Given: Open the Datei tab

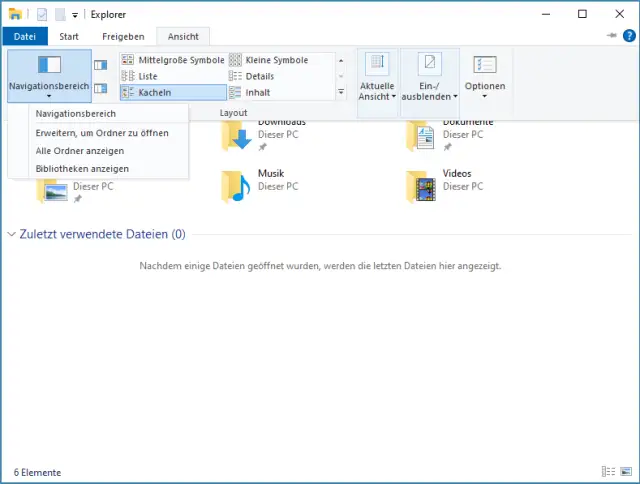Looking at the screenshot, I should [x=24, y=37].
